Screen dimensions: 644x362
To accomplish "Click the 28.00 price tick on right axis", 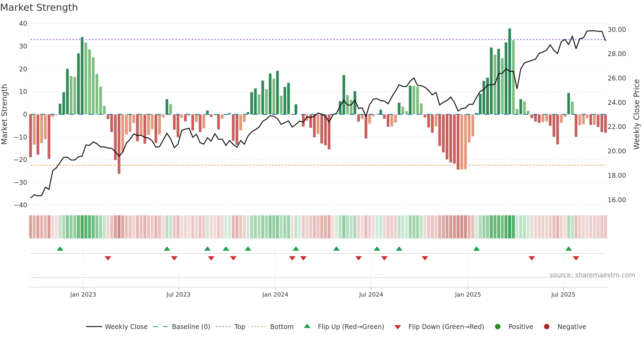I will point(617,54).
